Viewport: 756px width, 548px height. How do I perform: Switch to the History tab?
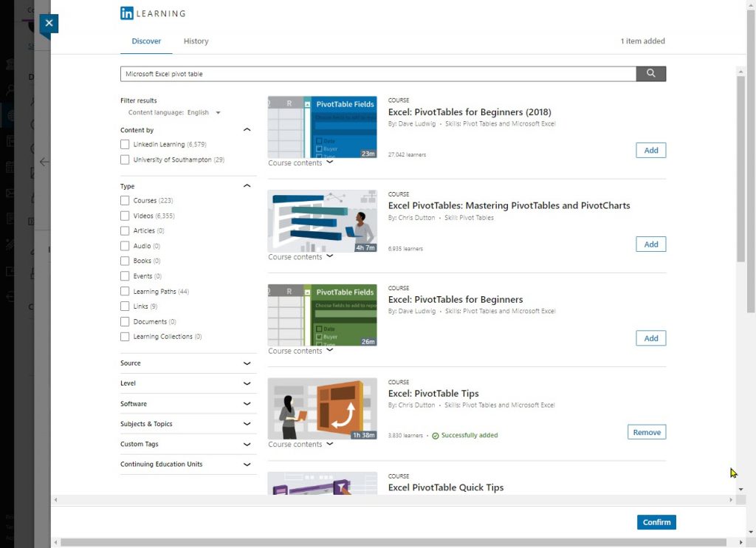tap(196, 41)
